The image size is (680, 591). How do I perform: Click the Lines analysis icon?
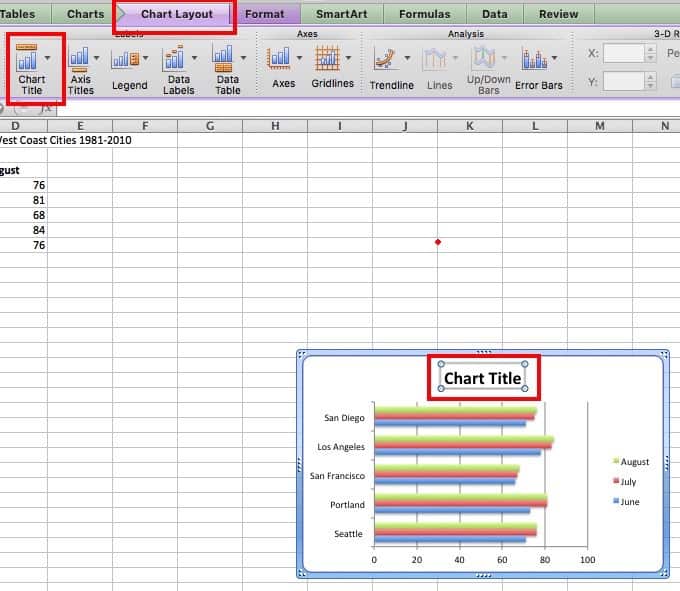click(x=435, y=59)
